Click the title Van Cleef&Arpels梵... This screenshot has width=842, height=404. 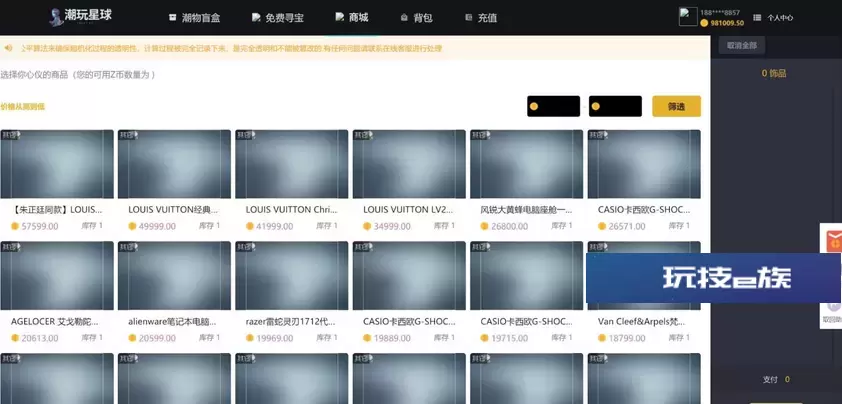(642, 322)
